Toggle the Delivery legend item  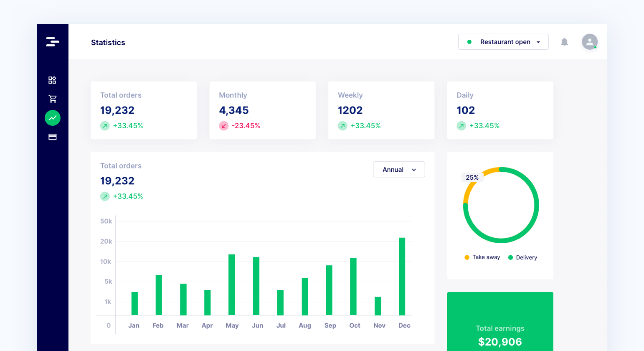[522, 257]
